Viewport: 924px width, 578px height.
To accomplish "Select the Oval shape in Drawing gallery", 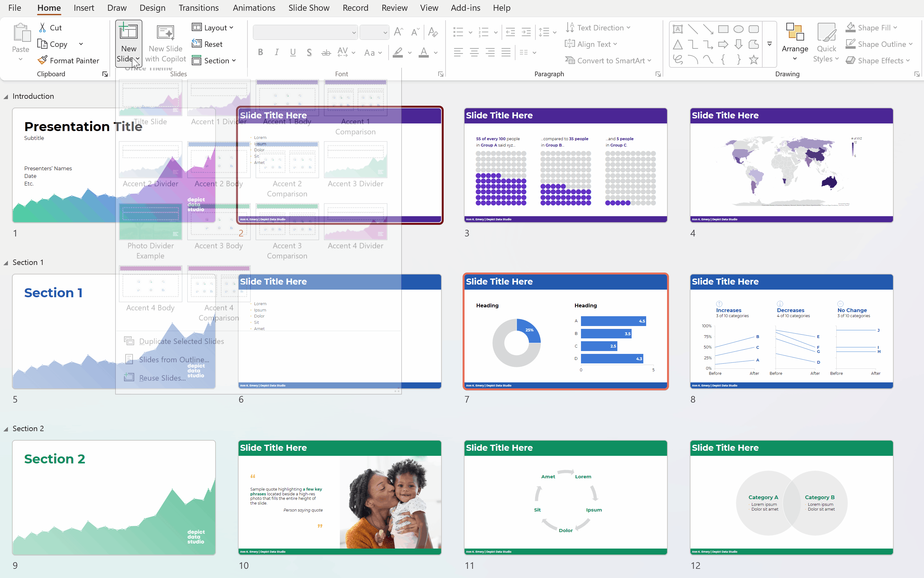I will click(738, 29).
